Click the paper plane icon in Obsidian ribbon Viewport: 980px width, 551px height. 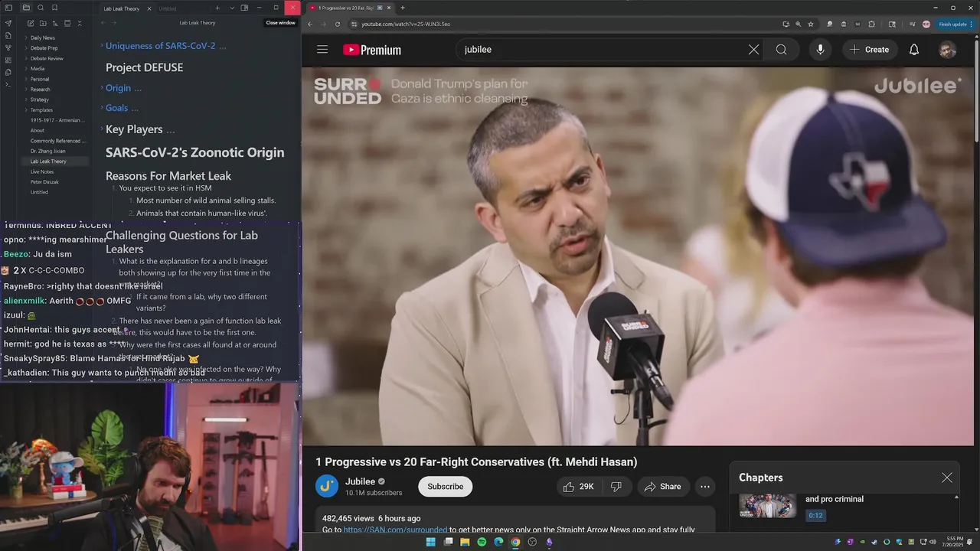pyautogui.click(x=8, y=23)
